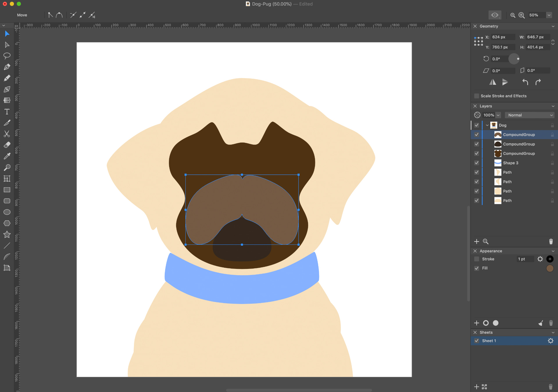
Task: Open the Normal blend mode dropdown
Action: click(x=530, y=115)
